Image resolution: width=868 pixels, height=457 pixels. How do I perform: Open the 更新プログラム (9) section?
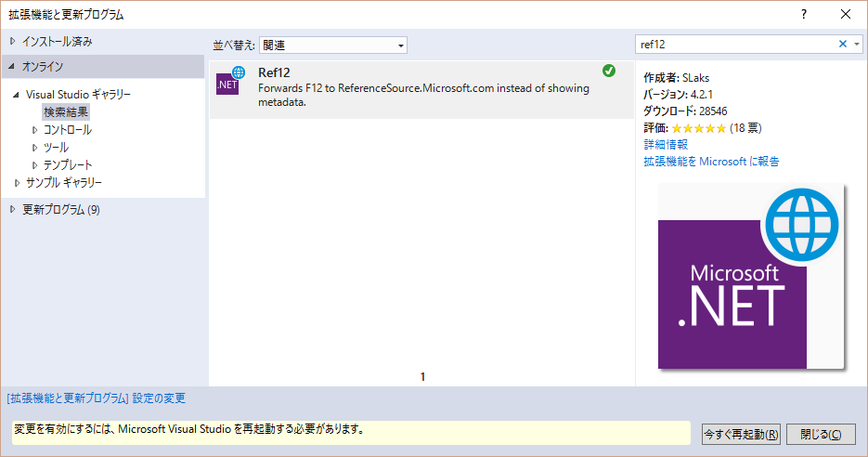pos(61,210)
